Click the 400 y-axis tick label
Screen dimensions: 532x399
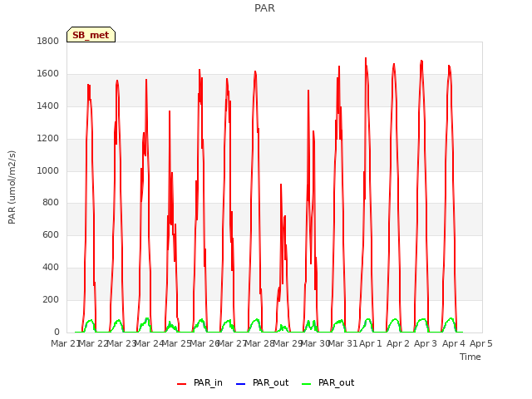[51, 268]
